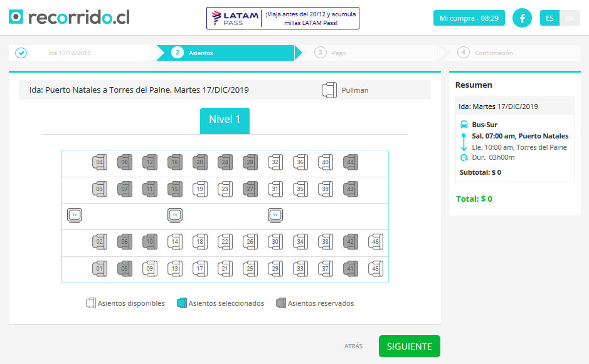This screenshot has width=589, height=364.
Task: Choose seat 29
Action: point(275,269)
